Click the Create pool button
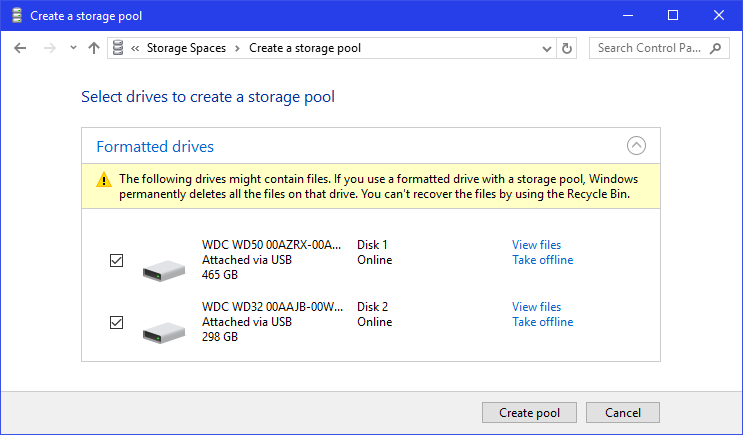Viewport: 743px width, 435px height. tap(529, 413)
